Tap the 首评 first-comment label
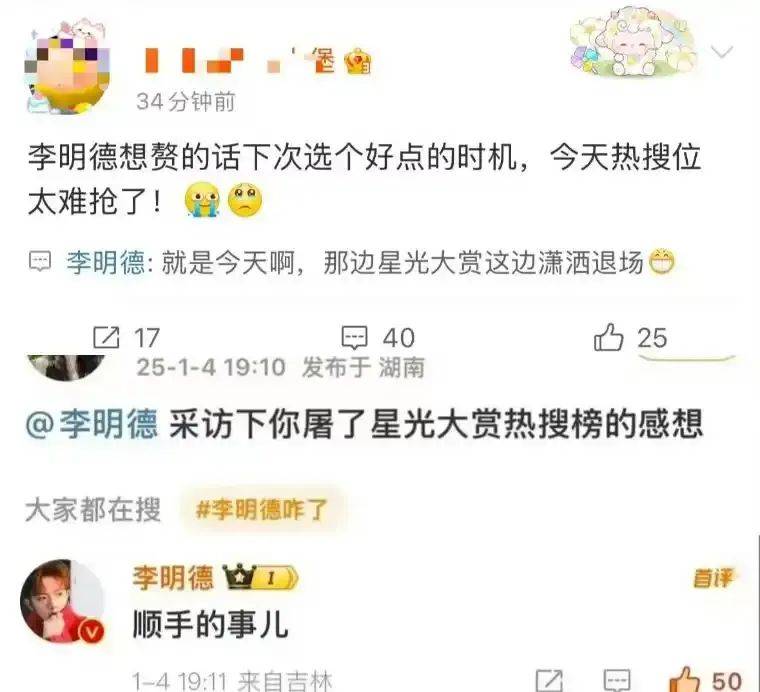 pyautogui.click(x=713, y=578)
